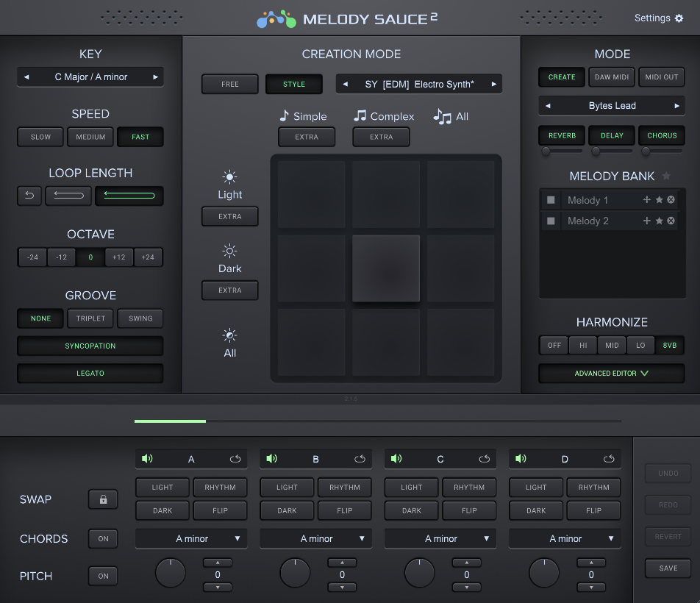
Task: Click section A RHYTHM button
Action: (220, 488)
